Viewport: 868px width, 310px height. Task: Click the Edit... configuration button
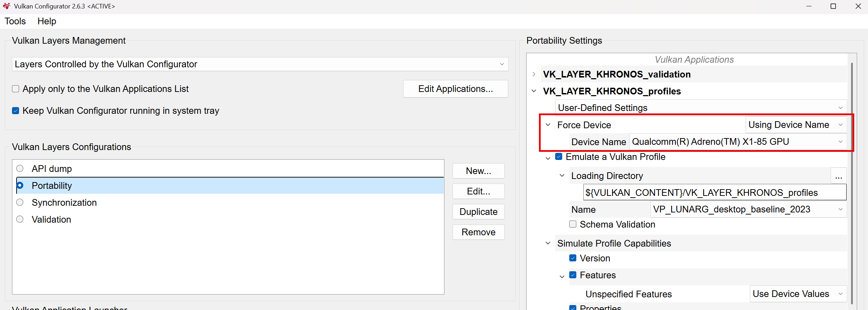coord(478,191)
